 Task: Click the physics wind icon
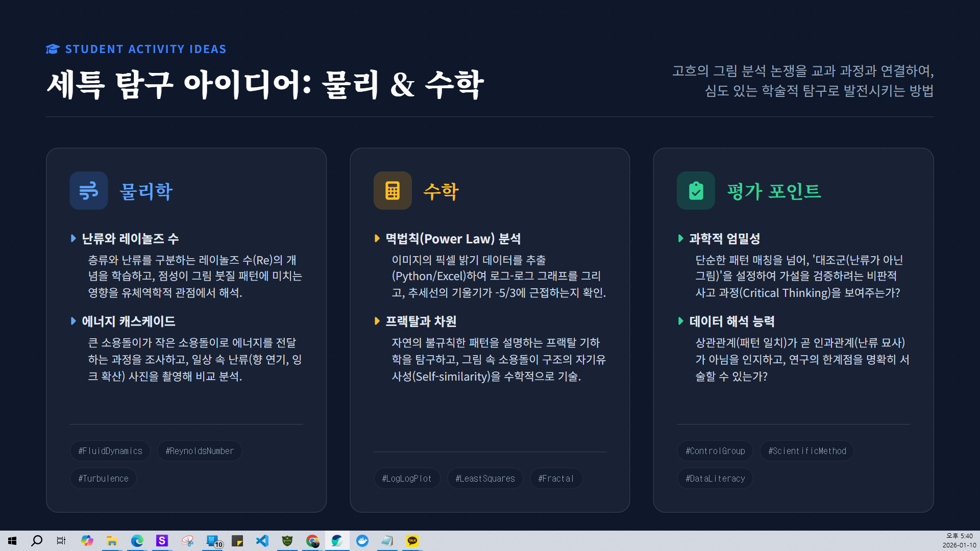pyautogui.click(x=88, y=191)
